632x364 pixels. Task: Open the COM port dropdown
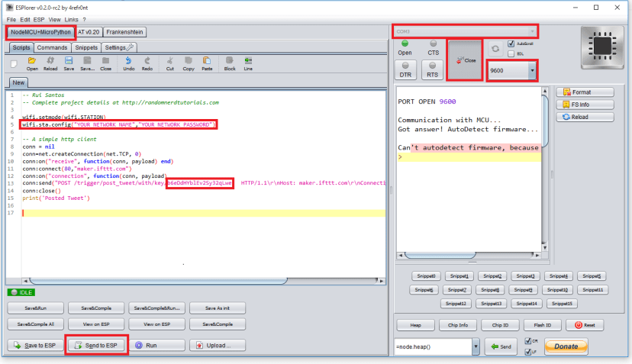(x=465, y=31)
